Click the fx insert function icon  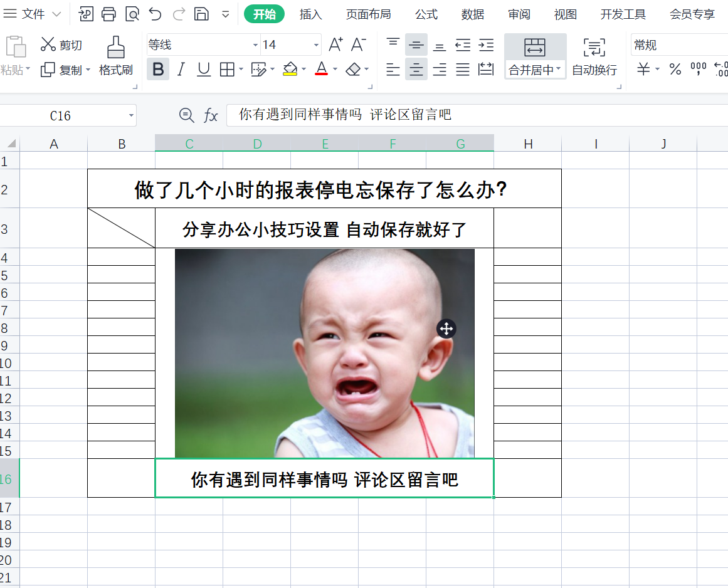211,115
